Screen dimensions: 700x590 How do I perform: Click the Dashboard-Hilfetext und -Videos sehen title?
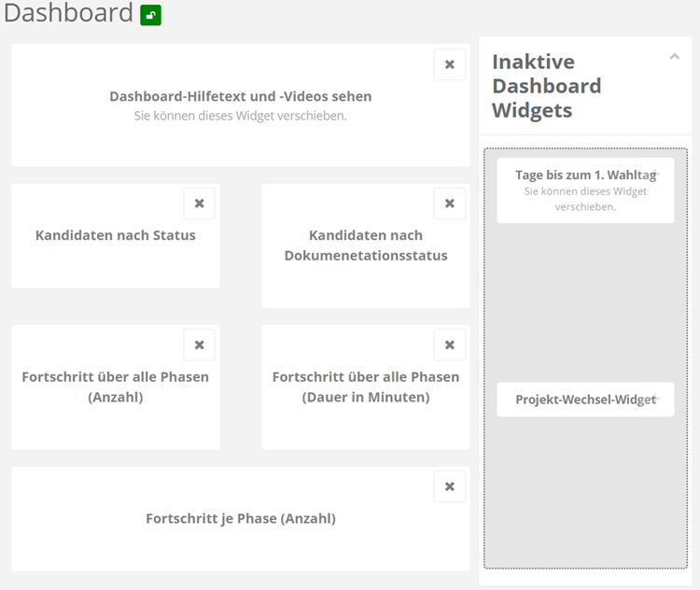(241, 96)
